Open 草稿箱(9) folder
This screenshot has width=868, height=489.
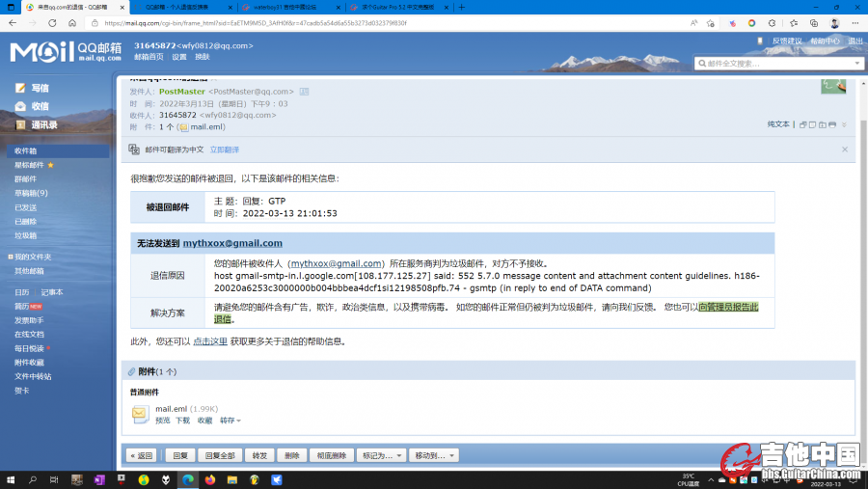pos(31,193)
